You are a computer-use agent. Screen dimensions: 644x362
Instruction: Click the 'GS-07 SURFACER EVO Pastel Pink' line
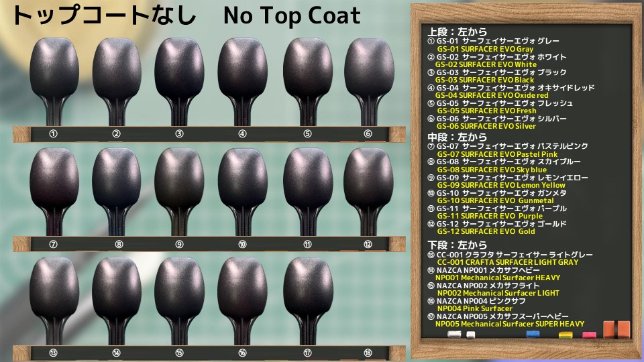497,154
